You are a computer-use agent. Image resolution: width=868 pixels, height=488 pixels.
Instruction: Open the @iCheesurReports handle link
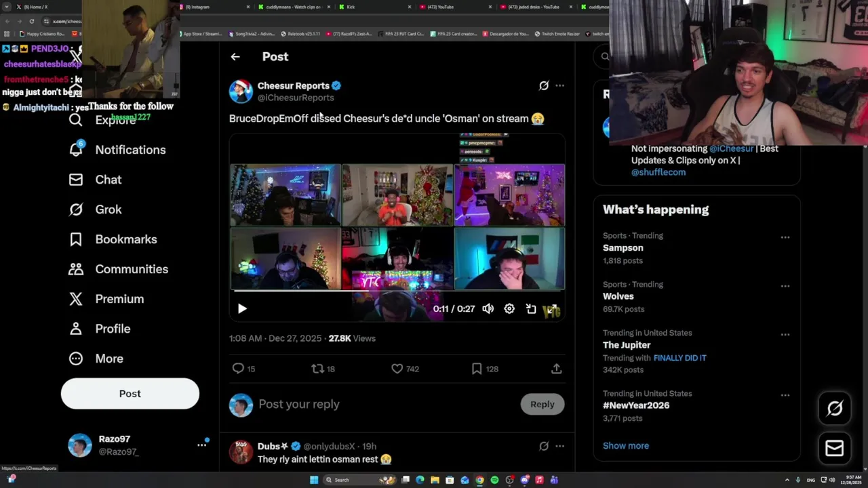[x=296, y=98]
